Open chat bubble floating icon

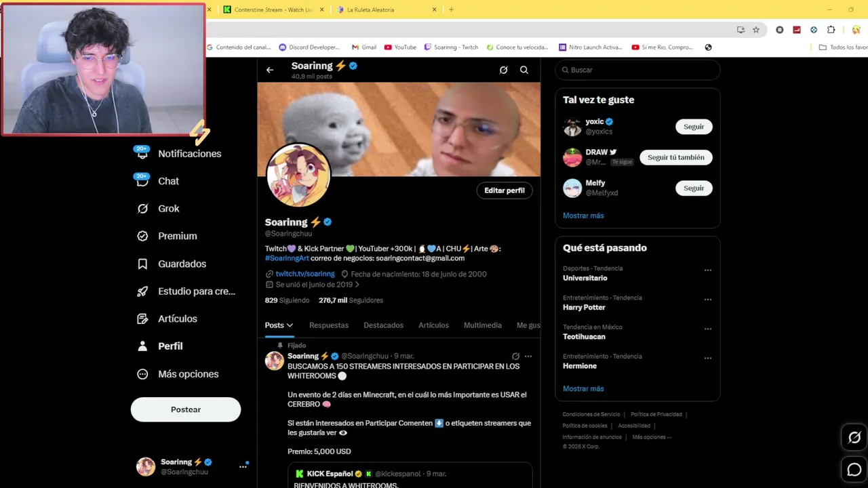pos(854,469)
